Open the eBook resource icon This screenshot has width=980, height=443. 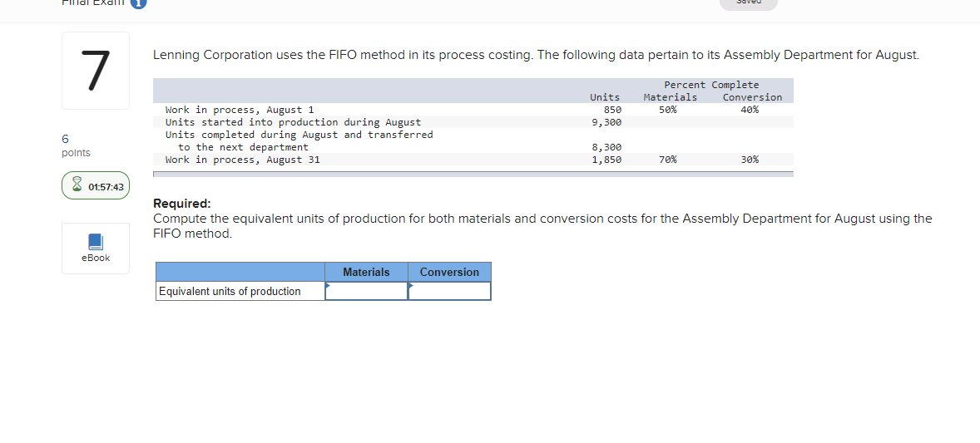96,242
